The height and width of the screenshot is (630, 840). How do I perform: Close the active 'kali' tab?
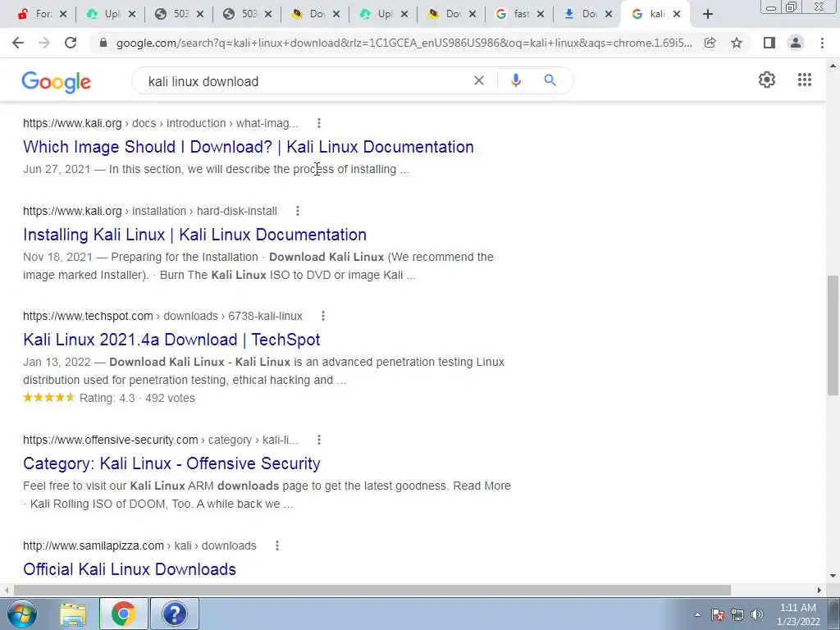tap(677, 14)
